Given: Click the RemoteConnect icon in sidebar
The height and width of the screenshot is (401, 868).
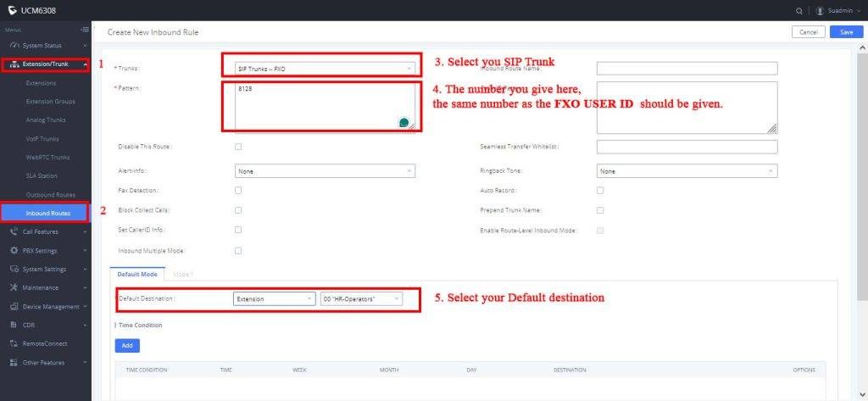Looking at the screenshot, I should 14,343.
